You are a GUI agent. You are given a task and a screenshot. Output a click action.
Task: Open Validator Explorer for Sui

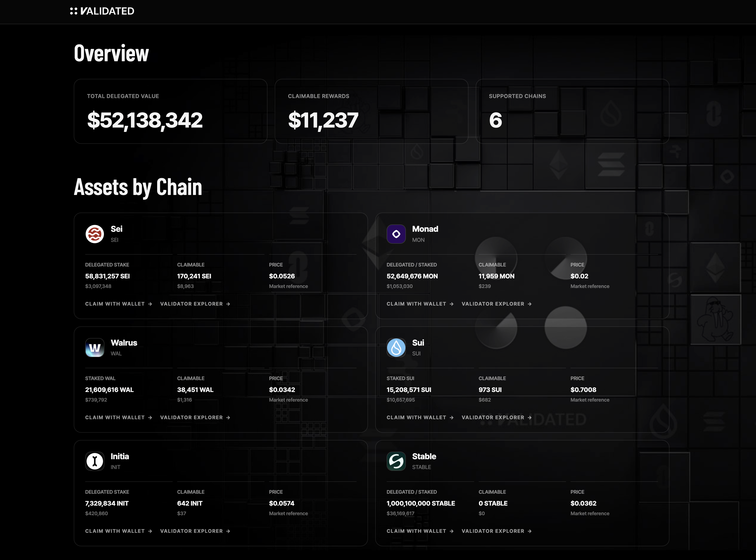[497, 417]
